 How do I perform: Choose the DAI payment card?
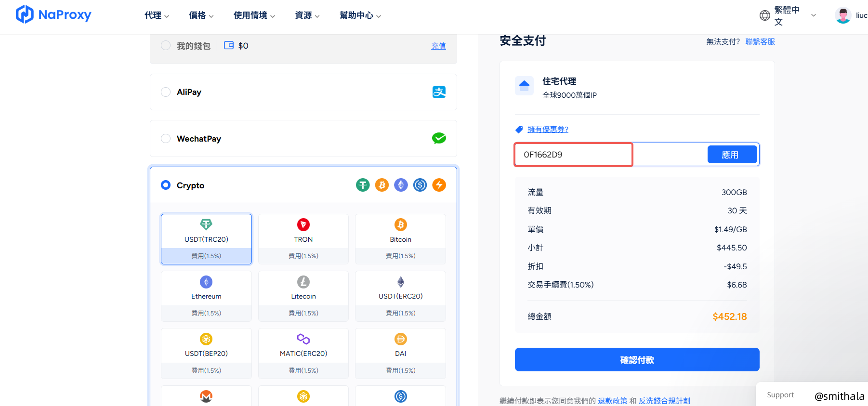(400, 353)
